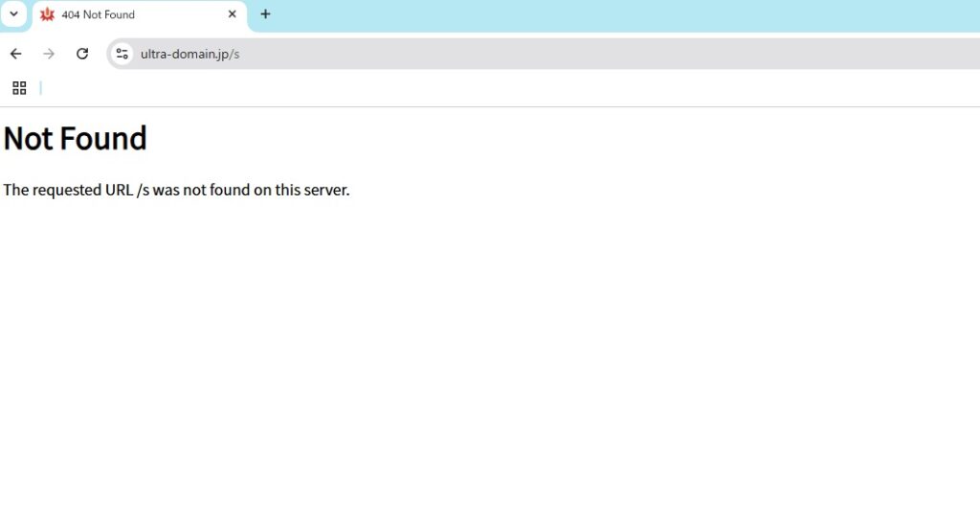Screen dimensions: 980x523
Task: Select the "404 Not Found" tab title
Action: click(99, 14)
